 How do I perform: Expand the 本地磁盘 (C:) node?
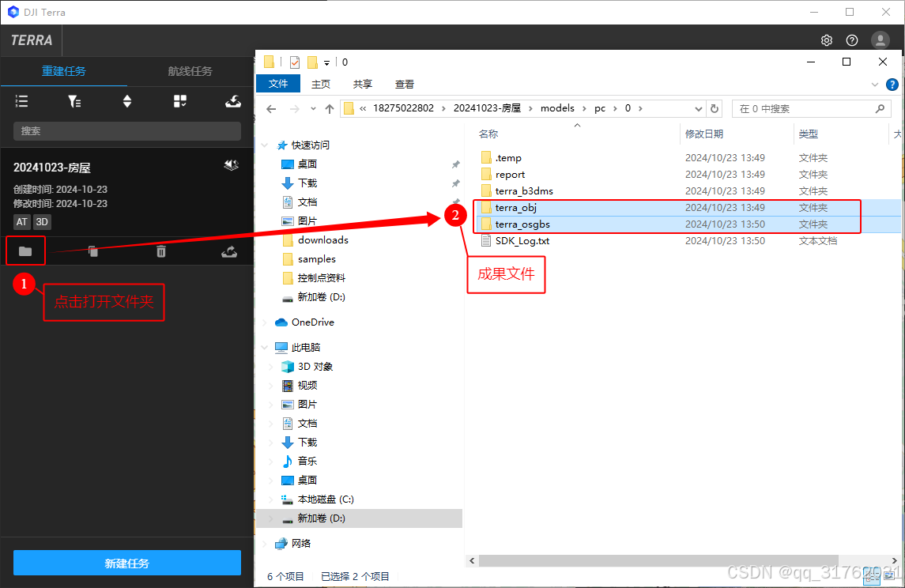tap(271, 499)
